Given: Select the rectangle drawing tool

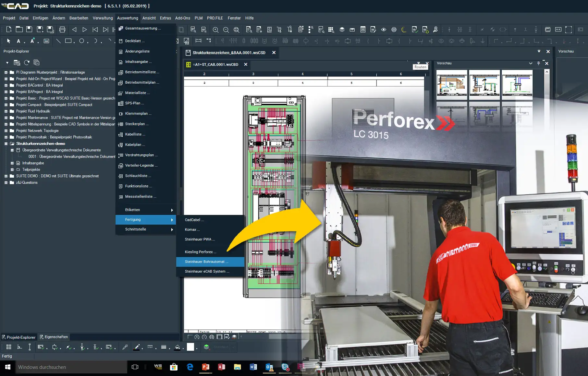Looking at the screenshot, I should pos(68,41).
